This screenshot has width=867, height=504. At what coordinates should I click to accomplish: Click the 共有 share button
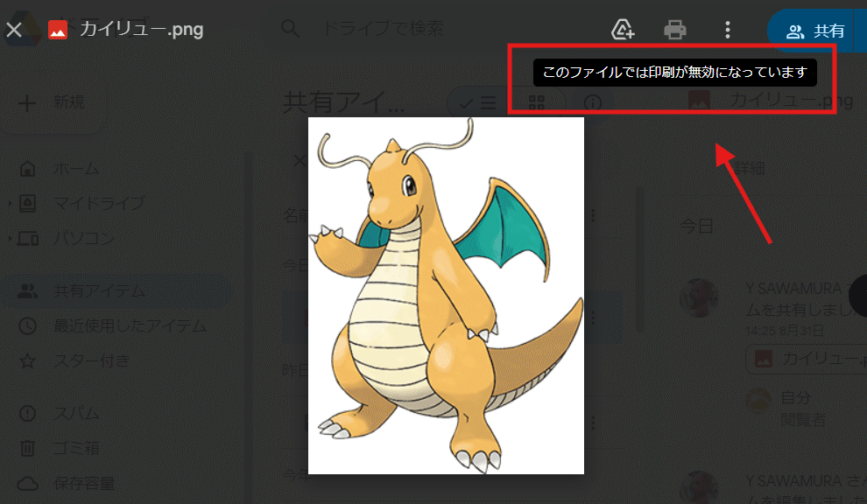817,31
